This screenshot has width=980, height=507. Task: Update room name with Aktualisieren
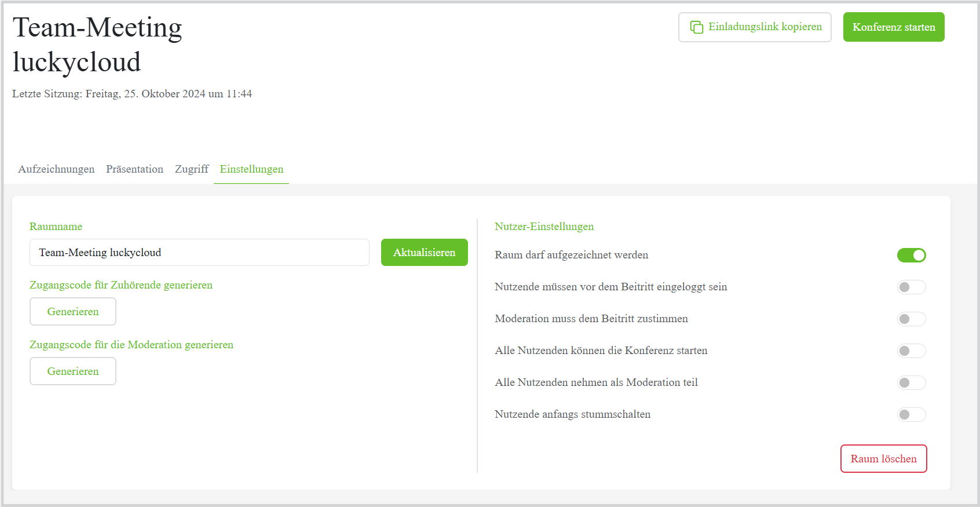tap(425, 253)
